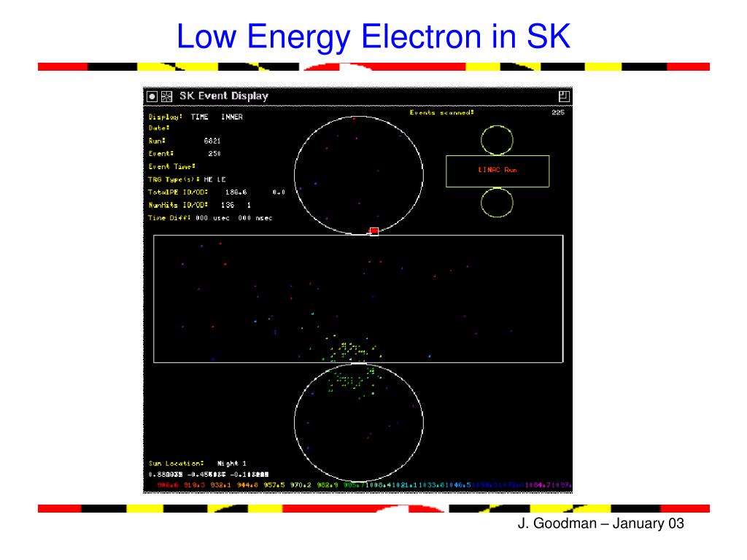Click the window corner icon at top right

[564, 96]
